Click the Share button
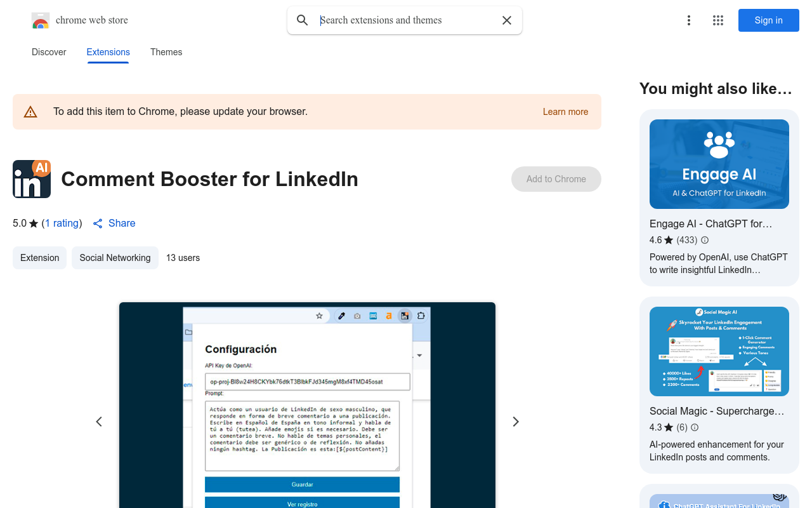The width and height of the screenshot is (812, 508). coord(114,223)
